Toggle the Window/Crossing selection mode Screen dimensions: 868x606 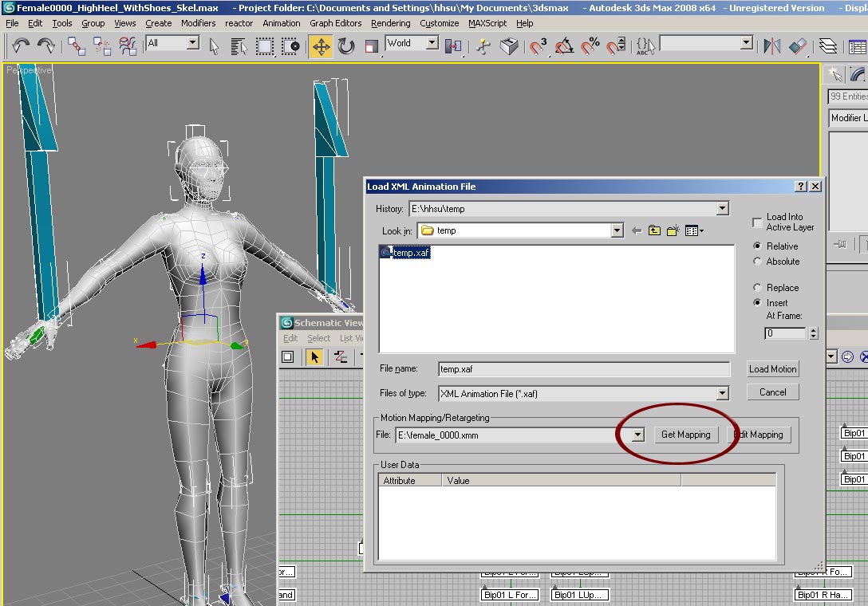click(x=290, y=45)
